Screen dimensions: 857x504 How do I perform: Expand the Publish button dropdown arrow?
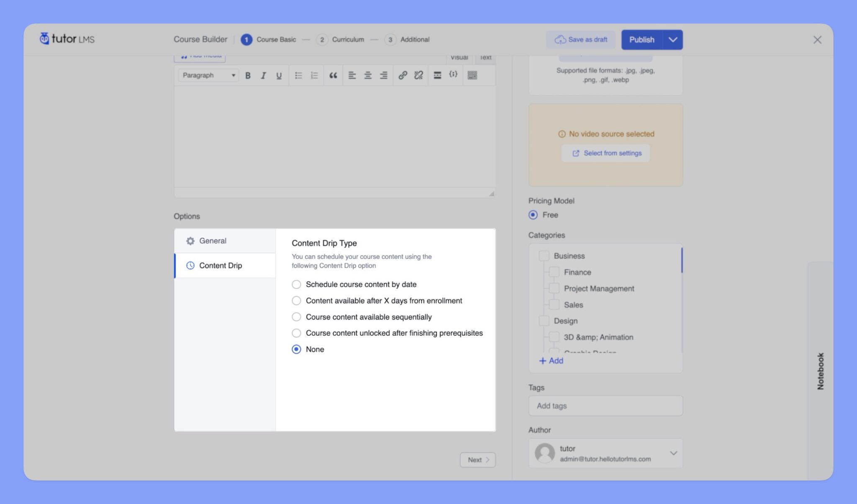pyautogui.click(x=672, y=40)
